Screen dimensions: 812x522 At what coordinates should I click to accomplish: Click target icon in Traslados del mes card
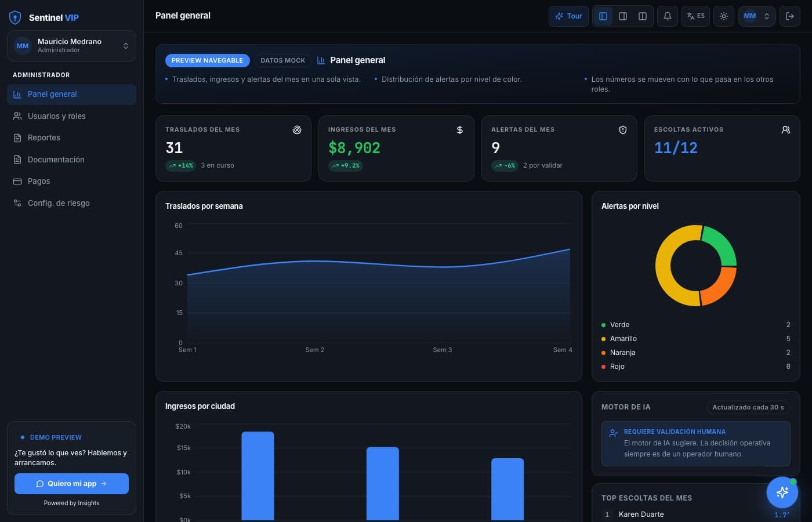(x=297, y=130)
